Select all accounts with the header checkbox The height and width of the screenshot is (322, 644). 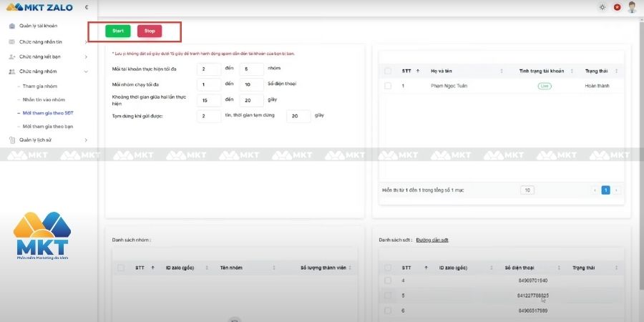point(388,71)
